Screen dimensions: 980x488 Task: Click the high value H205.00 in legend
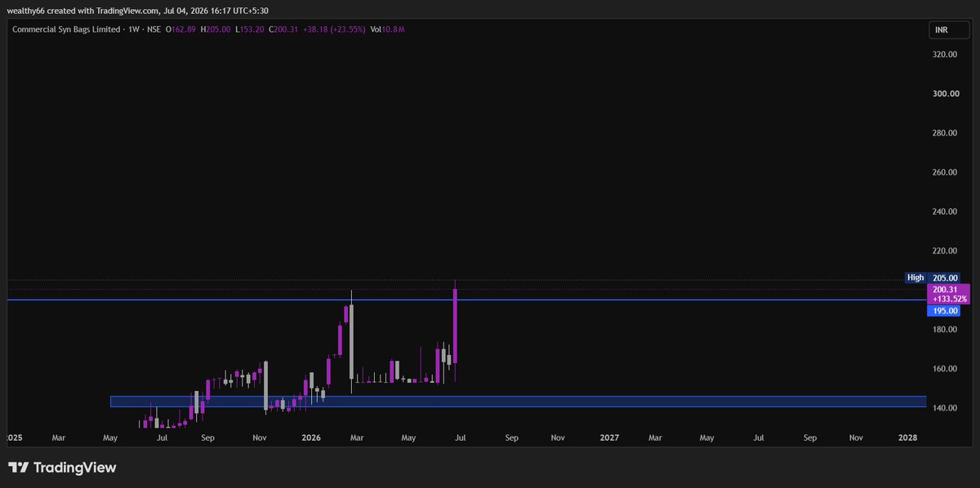coord(215,29)
